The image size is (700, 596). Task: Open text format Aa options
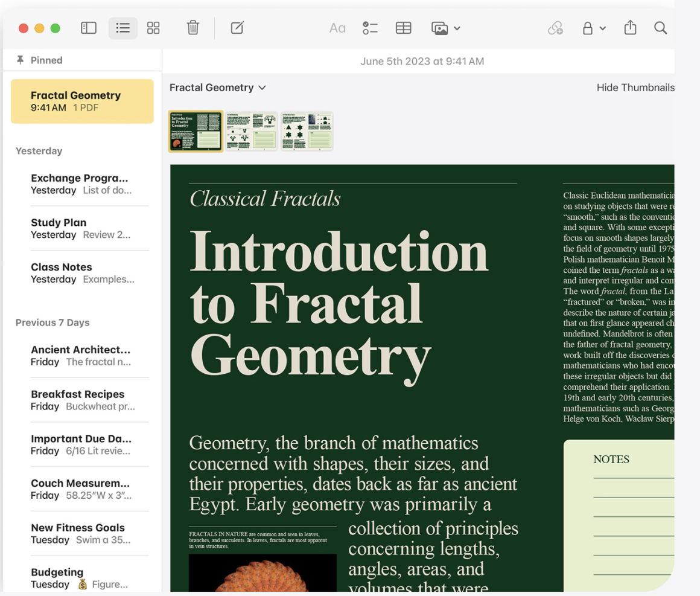(x=337, y=28)
